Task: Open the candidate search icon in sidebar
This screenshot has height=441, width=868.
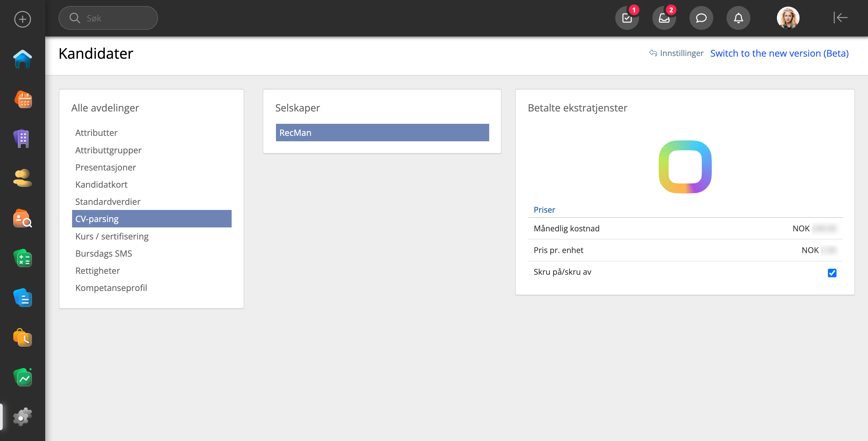Action: 22,218
